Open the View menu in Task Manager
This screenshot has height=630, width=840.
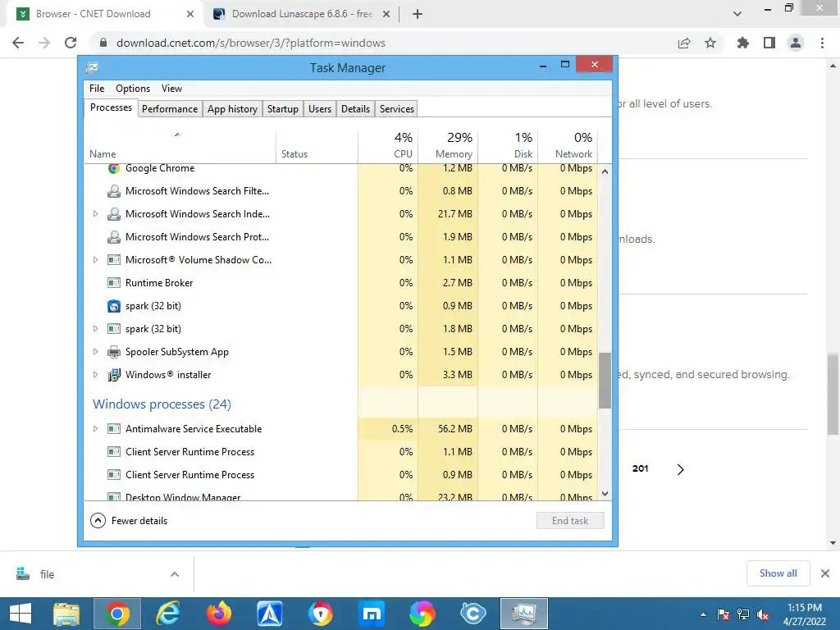(x=172, y=89)
